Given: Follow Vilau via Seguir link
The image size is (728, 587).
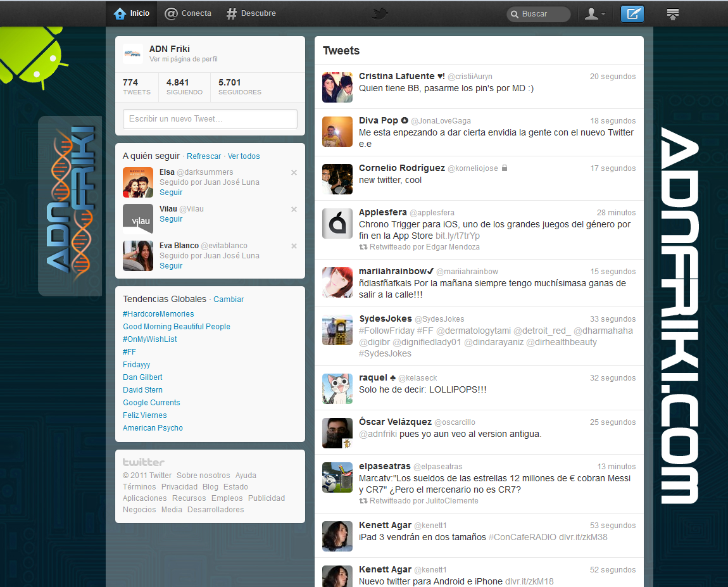Looking at the screenshot, I should tap(171, 218).
